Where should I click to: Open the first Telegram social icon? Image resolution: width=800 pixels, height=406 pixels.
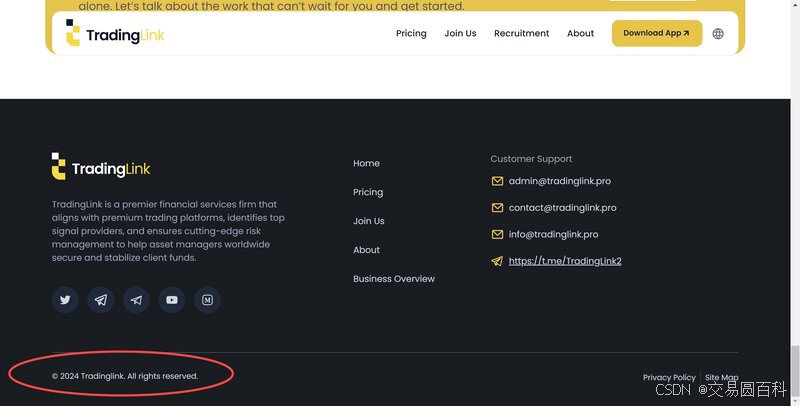coord(101,300)
